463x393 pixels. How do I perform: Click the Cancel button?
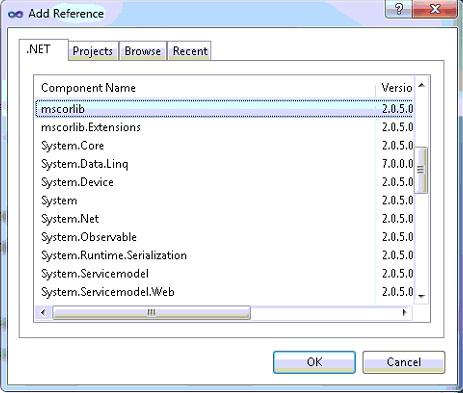[404, 362]
